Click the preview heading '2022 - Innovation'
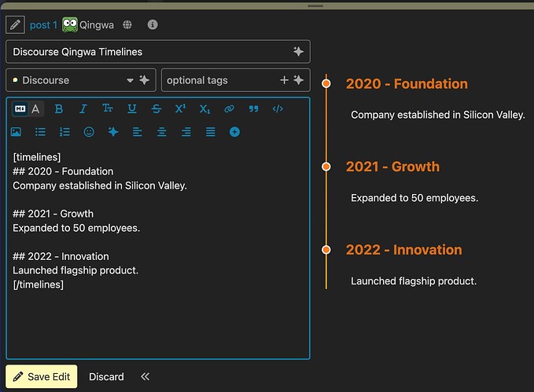The image size is (534, 392). point(404,250)
